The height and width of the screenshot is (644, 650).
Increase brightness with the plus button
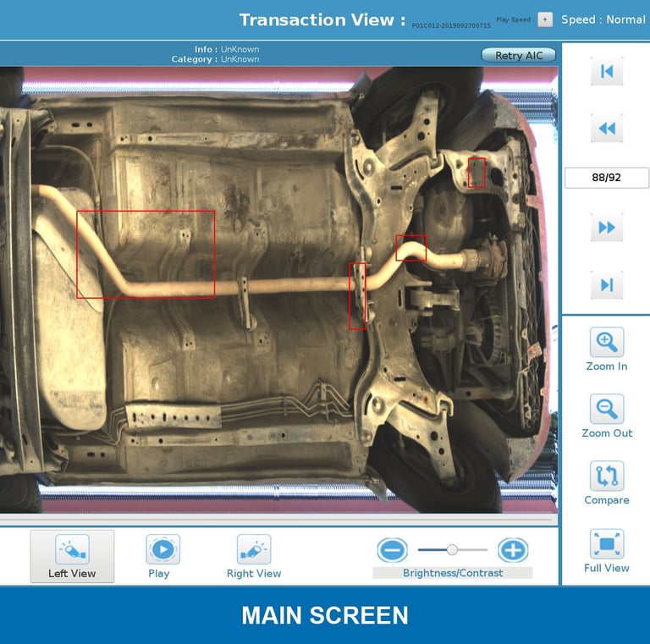[x=513, y=550]
